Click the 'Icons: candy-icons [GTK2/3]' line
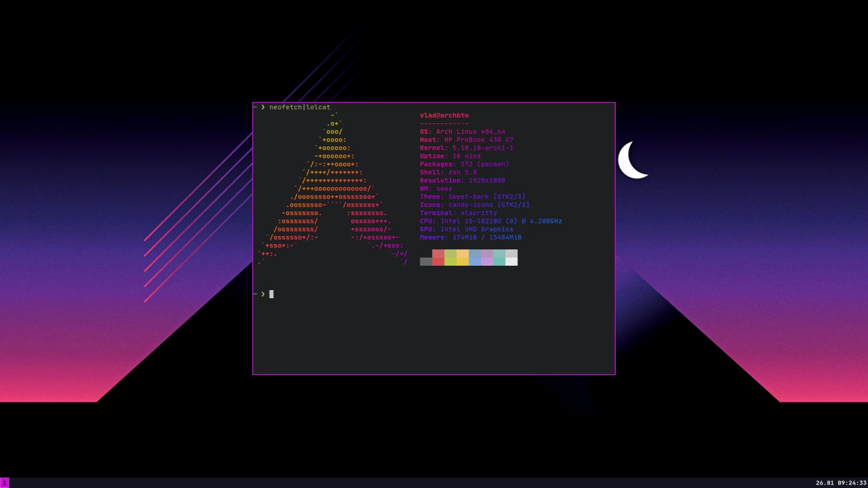The width and height of the screenshot is (868, 488). tap(475, 205)
